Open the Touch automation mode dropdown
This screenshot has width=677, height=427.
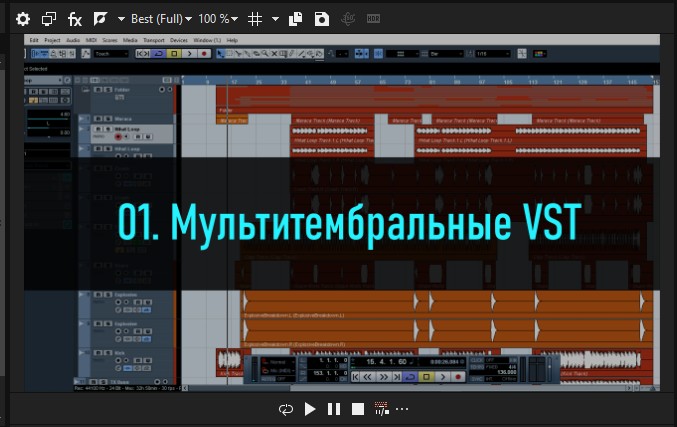click(x=111, y=54)
